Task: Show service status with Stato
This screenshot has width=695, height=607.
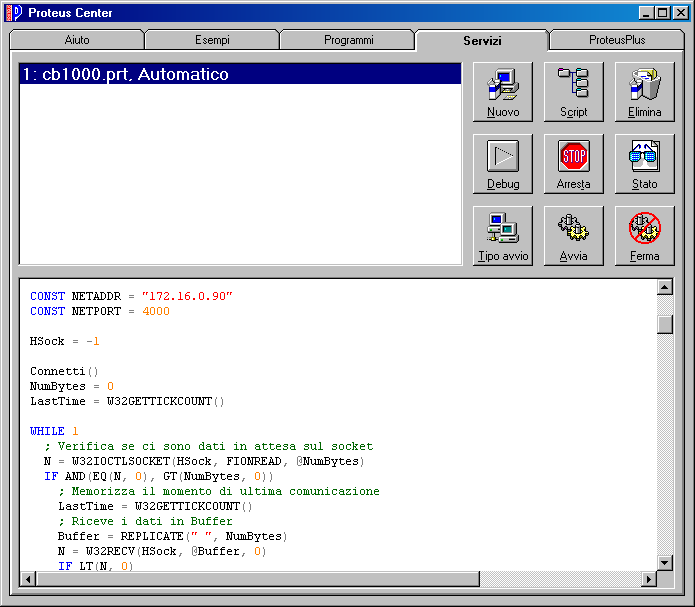Action: click(644, 164)
